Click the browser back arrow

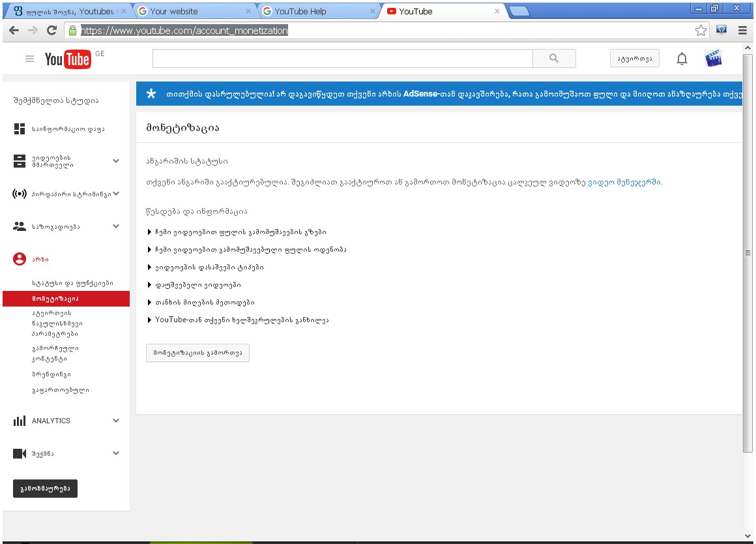tap(14, 31)
